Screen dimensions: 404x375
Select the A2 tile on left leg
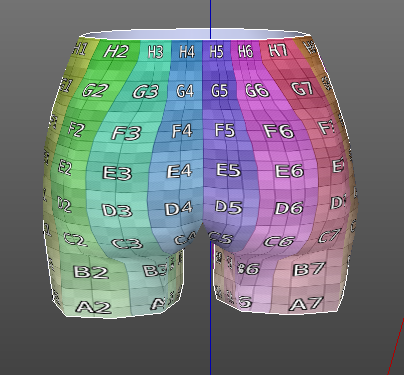tap(93, 307)
